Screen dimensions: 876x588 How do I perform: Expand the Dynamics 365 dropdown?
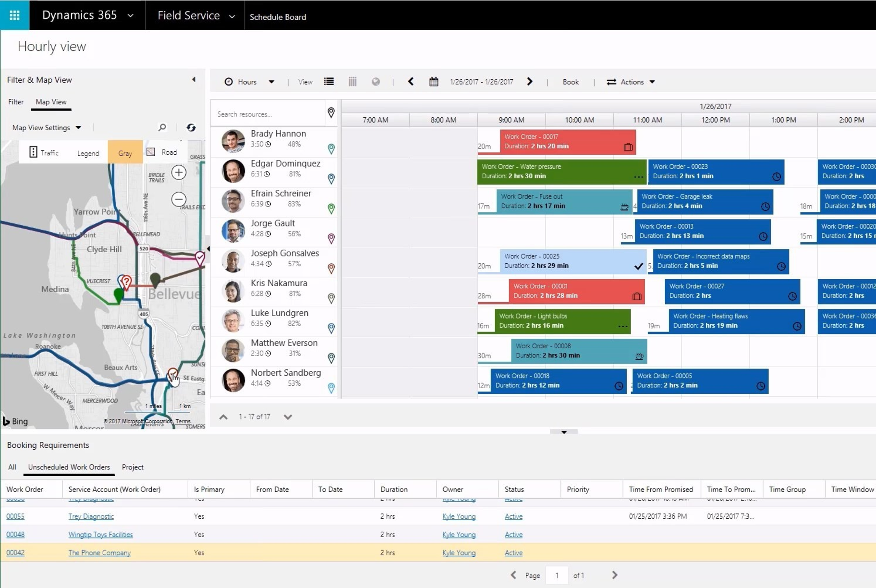click(130, 16)
